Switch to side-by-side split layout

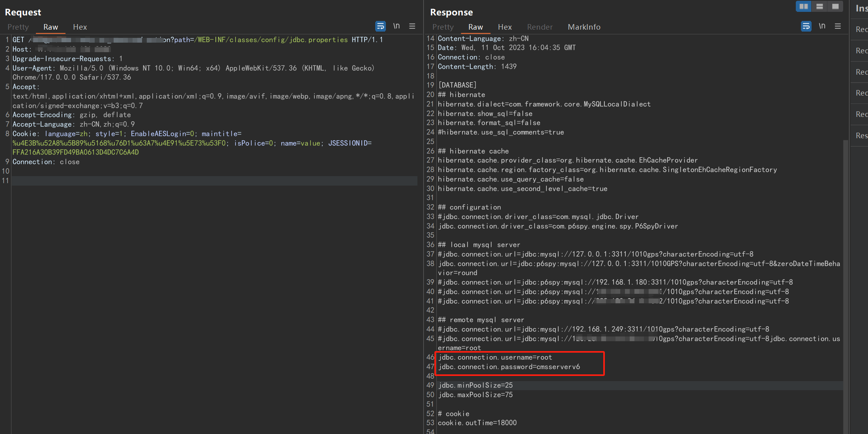(803, 6)
